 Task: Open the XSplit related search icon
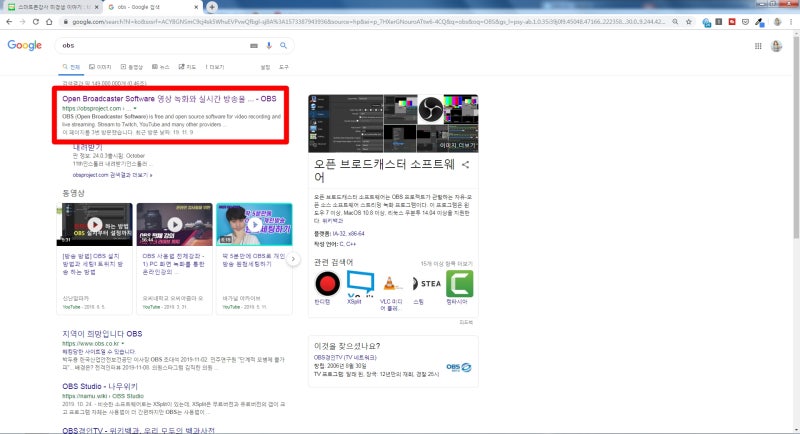pyautogui.click(x=360, y=284)
